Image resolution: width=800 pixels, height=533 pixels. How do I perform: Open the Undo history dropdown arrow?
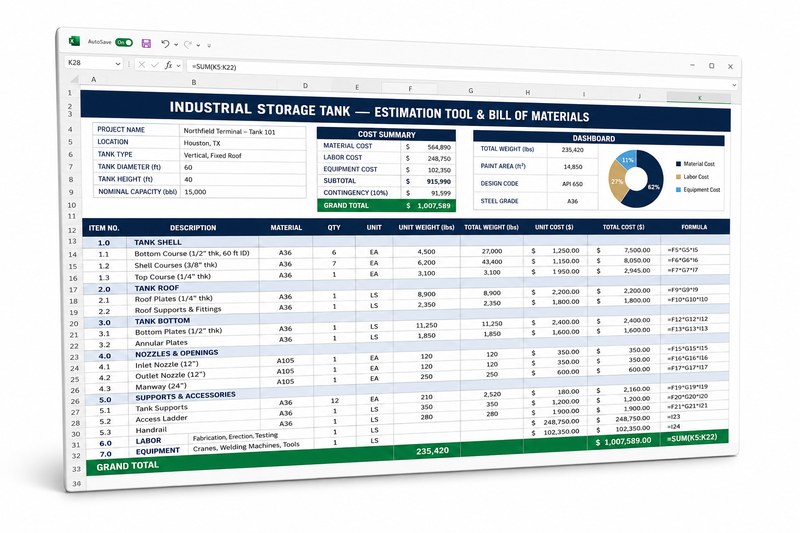coord(176,45)
